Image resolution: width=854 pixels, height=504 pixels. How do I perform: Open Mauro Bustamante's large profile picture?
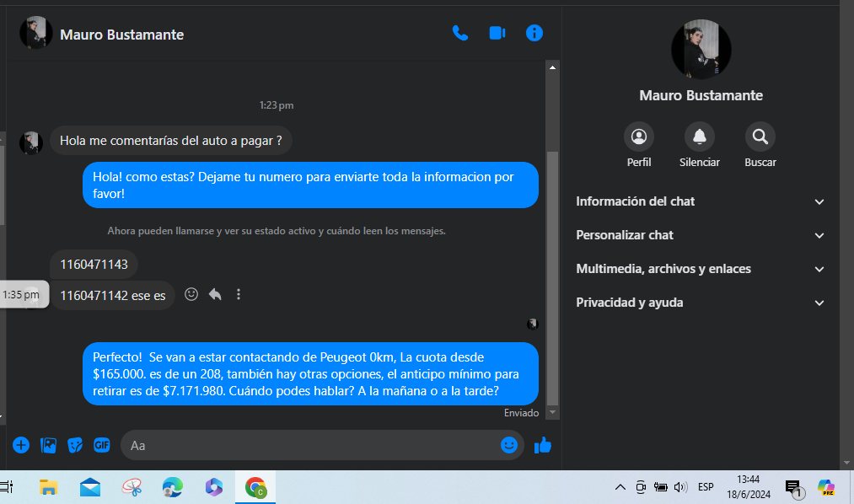click(x=701, y=50)
